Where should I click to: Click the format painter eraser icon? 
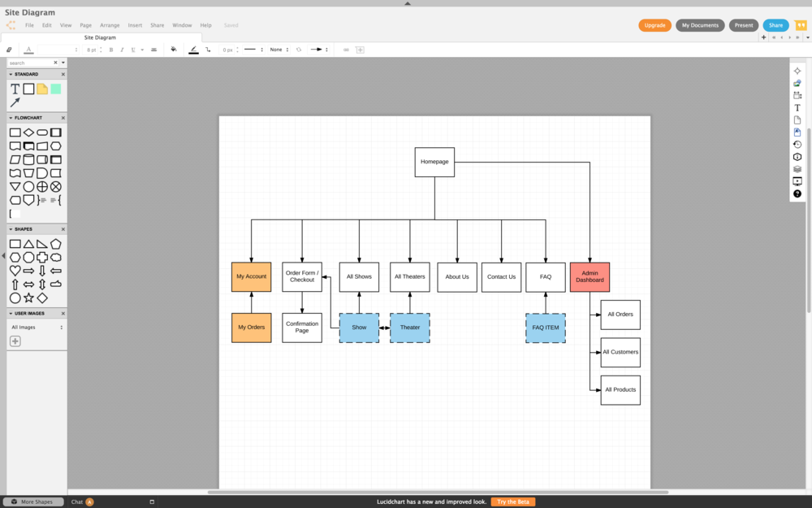[x=9, y=50]
